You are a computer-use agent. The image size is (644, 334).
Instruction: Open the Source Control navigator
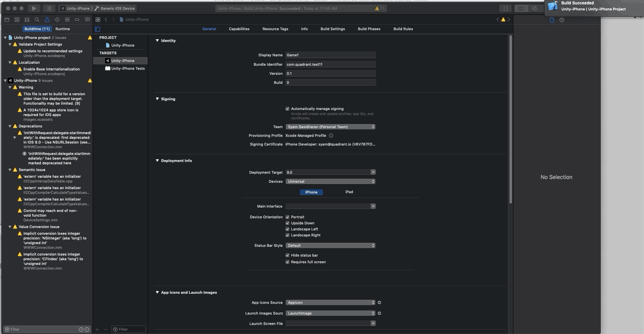[x=17, y=19]
